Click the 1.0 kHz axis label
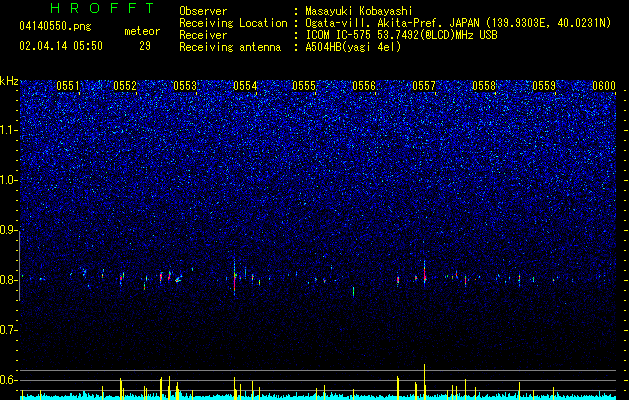The height and width of the screenshot is (400, 629). coord(8,180)
